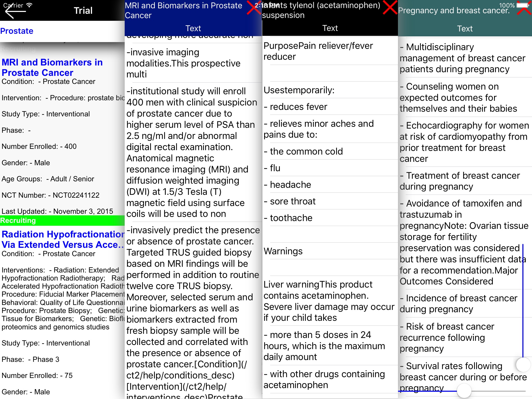Tap the Trial title in navigation bar

pos(83,11)
